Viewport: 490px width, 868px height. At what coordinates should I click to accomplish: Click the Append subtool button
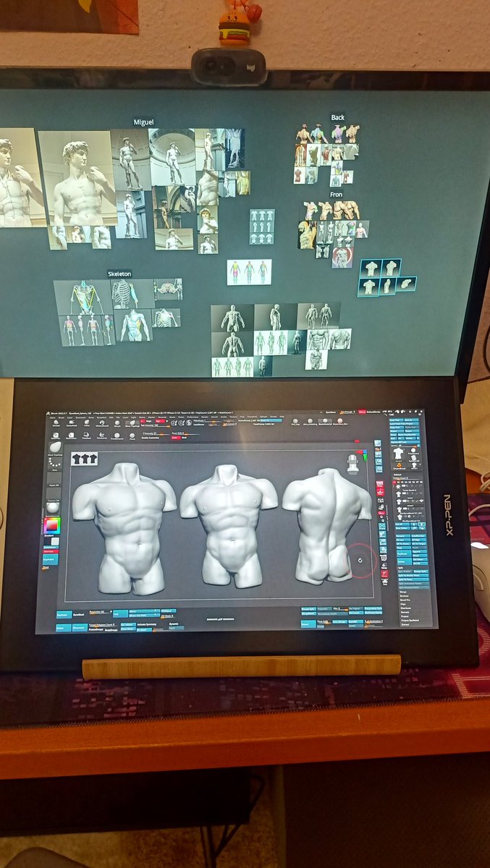coord(420,552)
